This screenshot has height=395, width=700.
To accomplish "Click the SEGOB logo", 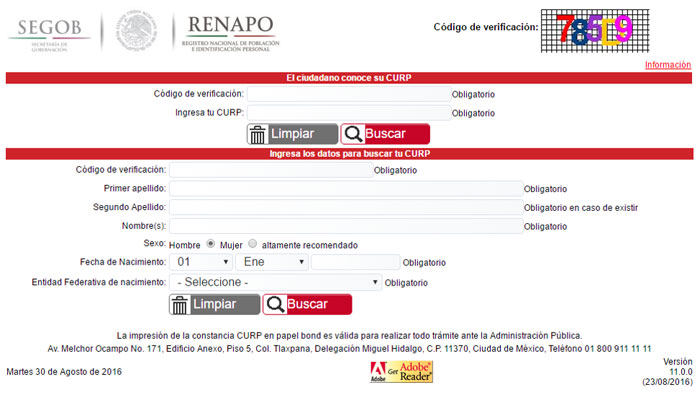I will tap(50, 35).
